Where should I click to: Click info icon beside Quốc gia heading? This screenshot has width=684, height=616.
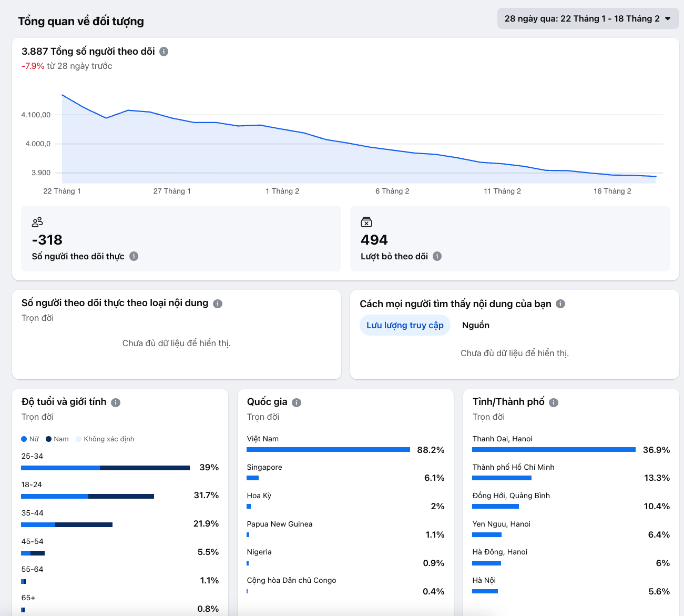297,402
